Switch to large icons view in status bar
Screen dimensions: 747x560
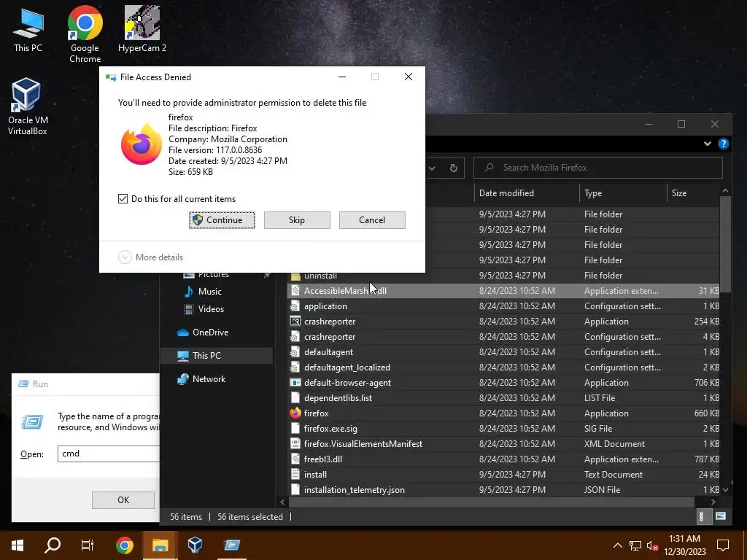tap(721, 516)
